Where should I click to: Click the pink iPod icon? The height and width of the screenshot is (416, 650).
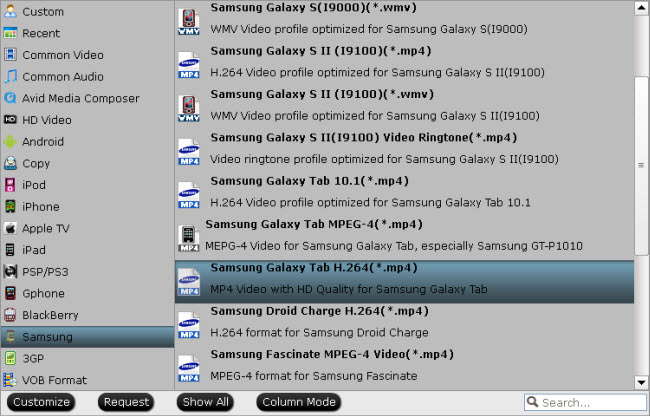pos(10,185)
